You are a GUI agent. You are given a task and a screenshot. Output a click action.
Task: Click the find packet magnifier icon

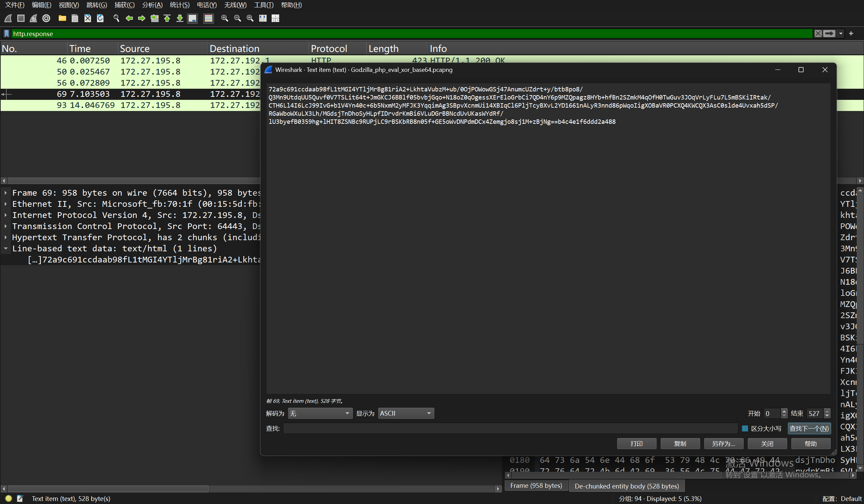pyautogui.click(x=116, y=18)
